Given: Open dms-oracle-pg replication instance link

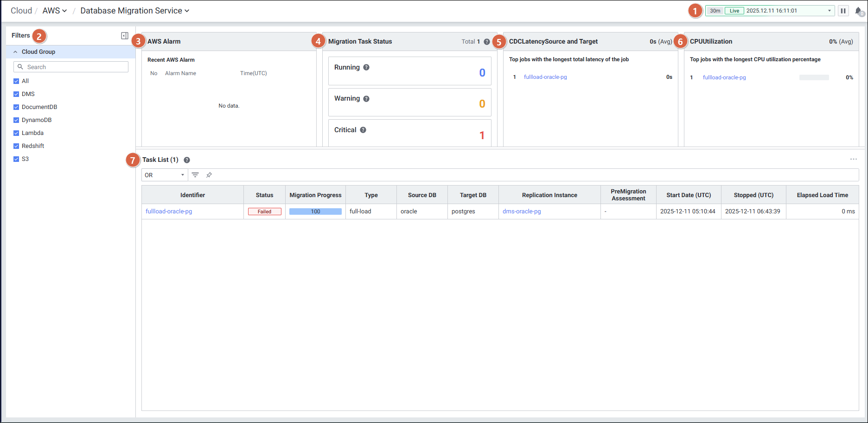Looking at the screenshot, I should (x=522, y=211).
